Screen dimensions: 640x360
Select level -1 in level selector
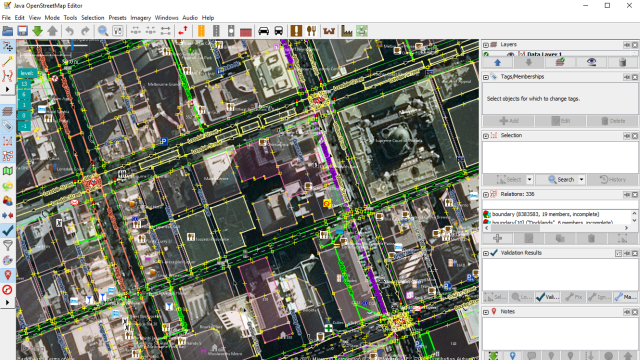[24, 126]
